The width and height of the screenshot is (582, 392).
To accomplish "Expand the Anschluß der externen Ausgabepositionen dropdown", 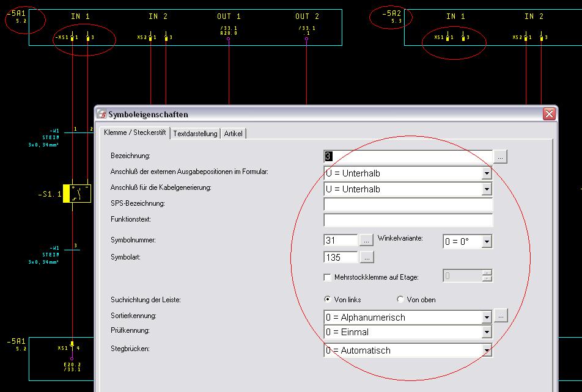I will pos(486,173).
